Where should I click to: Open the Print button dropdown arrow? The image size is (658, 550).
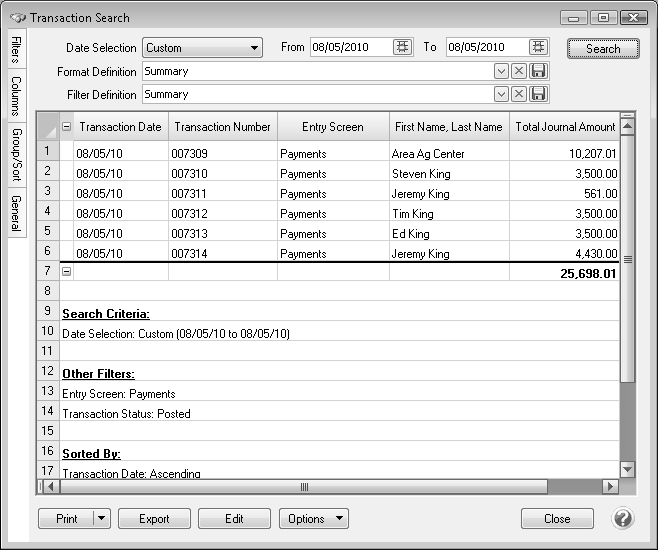100,518
